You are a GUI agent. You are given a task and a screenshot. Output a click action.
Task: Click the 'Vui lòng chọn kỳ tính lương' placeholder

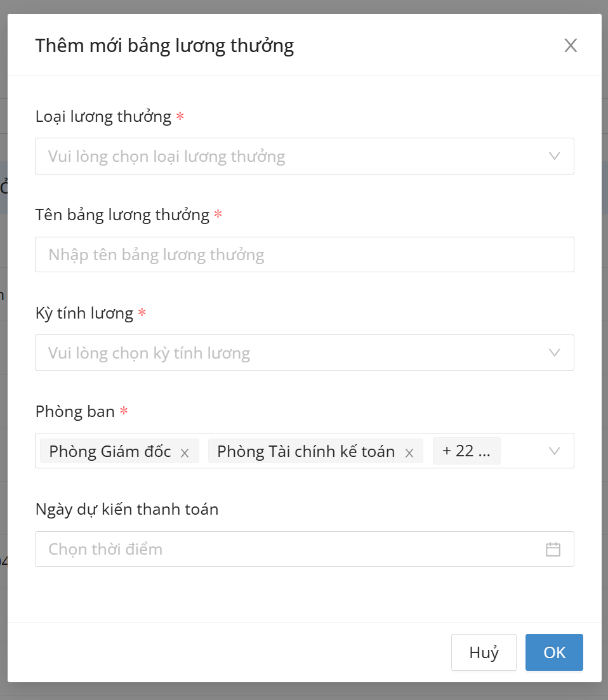coord(149,353)
